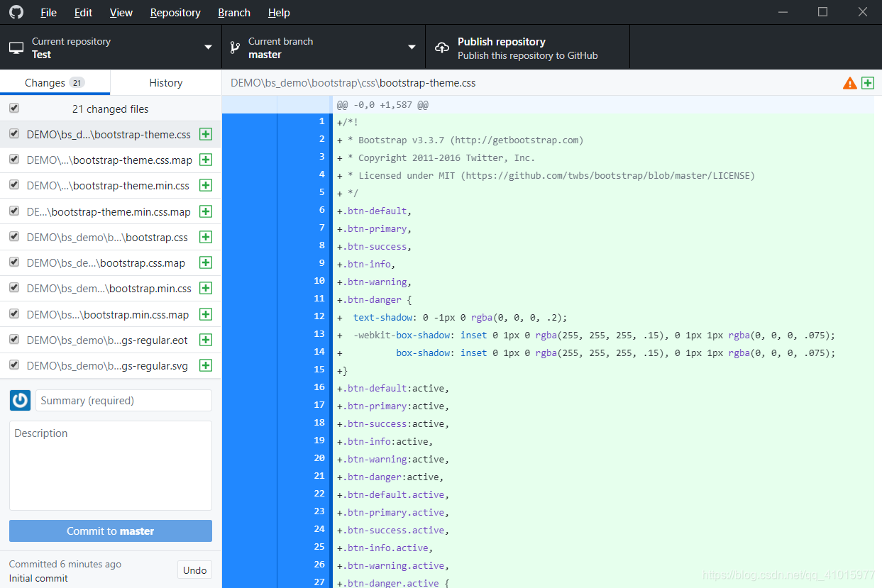Click the .btn-info:active, code line
This screenshot has height=588, width=882.
pos(385,441)
